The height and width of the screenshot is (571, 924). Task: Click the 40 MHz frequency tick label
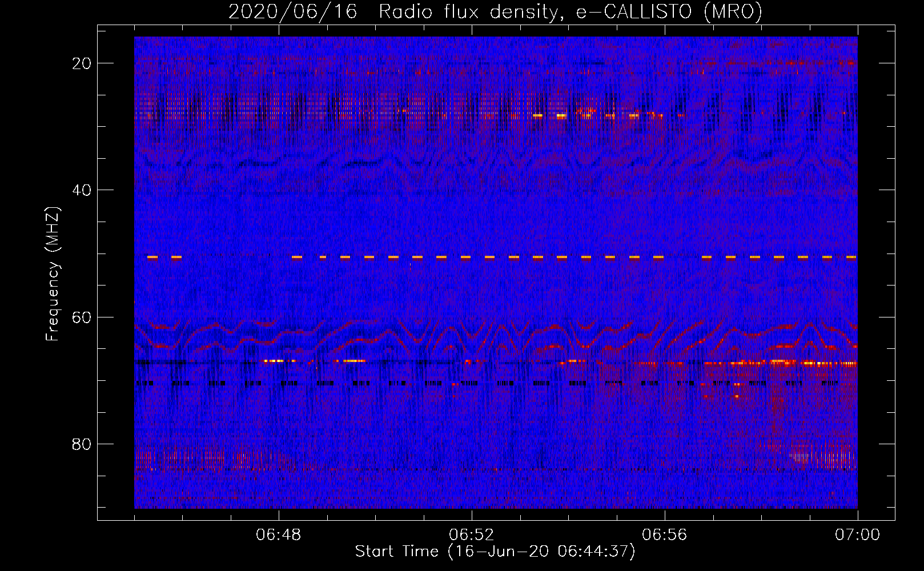pos(82,190)
